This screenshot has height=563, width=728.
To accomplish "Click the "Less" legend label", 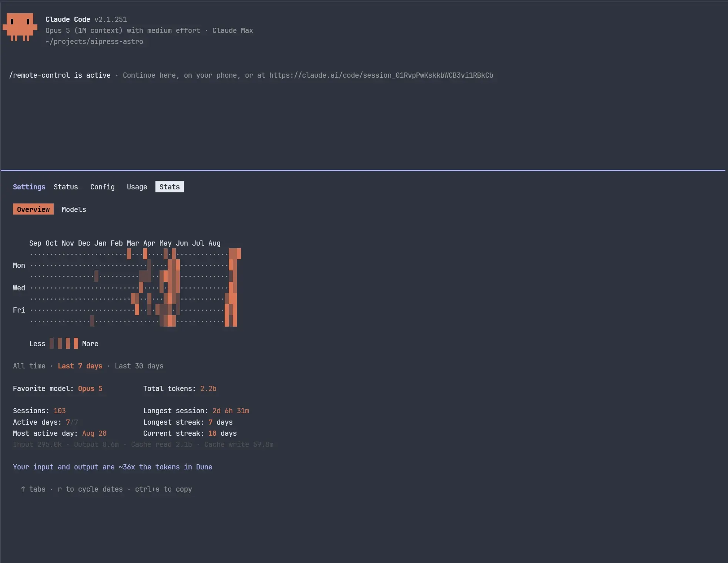I will (37, 344).
